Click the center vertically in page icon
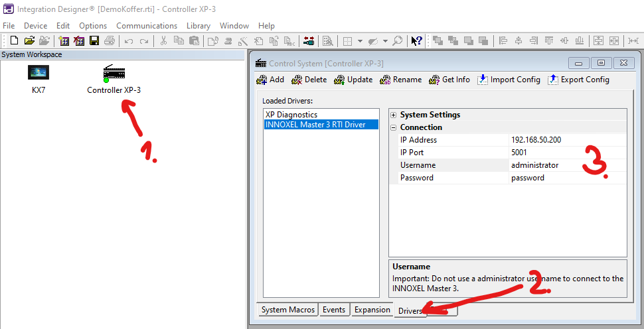The height and width of the screenshot is (329, 644). [598, 40]
